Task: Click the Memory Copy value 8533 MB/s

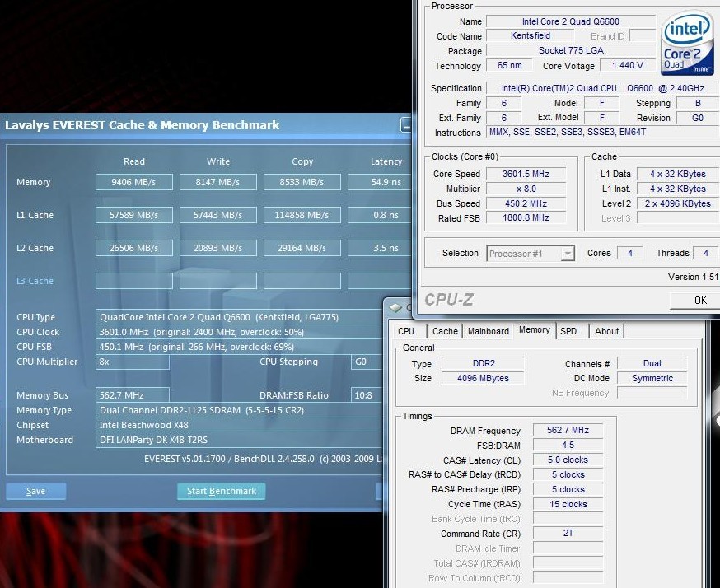Action: tap(302, 182)
